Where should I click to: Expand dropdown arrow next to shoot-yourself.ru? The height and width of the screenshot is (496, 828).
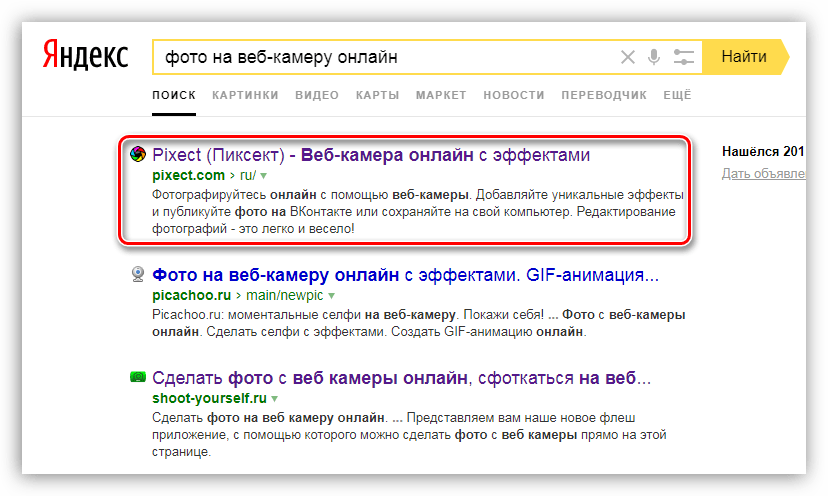274,398
